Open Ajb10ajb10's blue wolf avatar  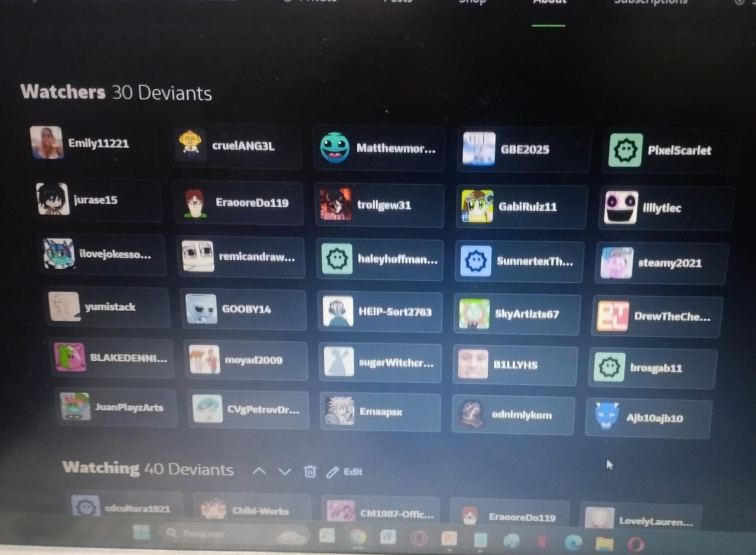point(607,416)
